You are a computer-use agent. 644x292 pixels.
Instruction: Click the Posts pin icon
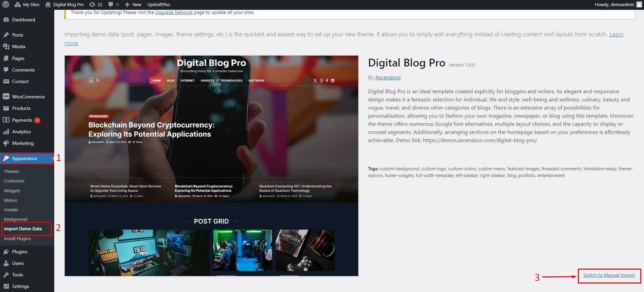click(x=6, y=35)
